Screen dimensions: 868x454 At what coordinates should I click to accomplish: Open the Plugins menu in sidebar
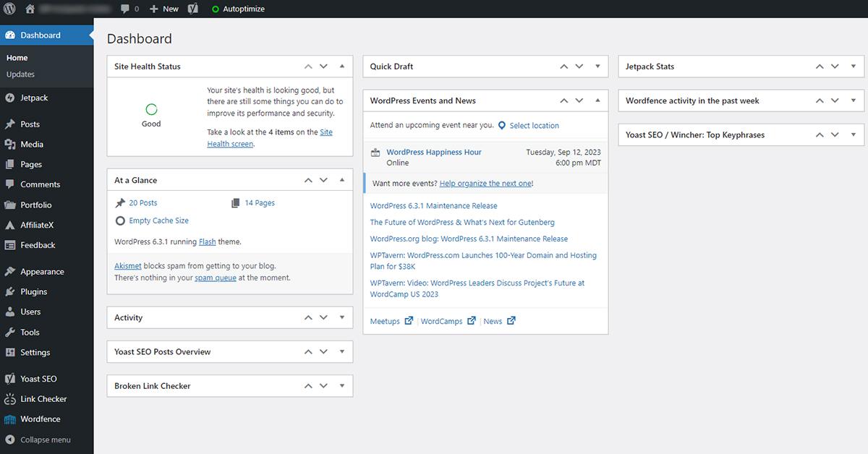tap(33, 292)
